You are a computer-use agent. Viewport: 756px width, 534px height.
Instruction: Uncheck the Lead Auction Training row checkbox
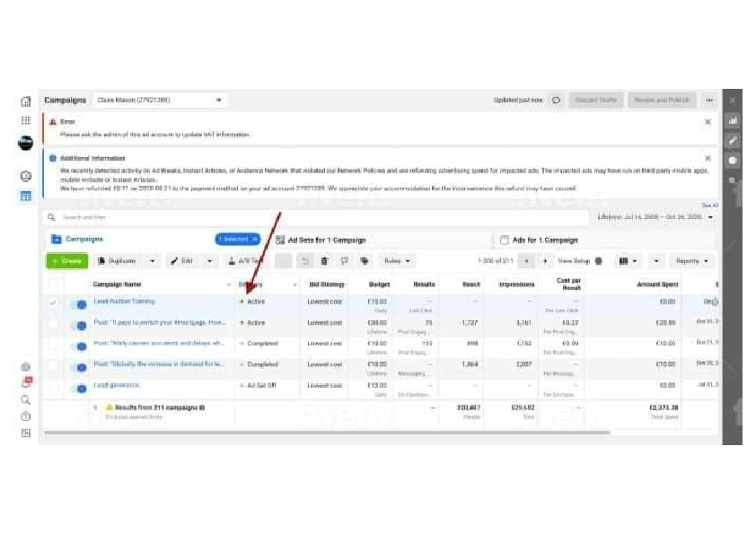(53, 302)
